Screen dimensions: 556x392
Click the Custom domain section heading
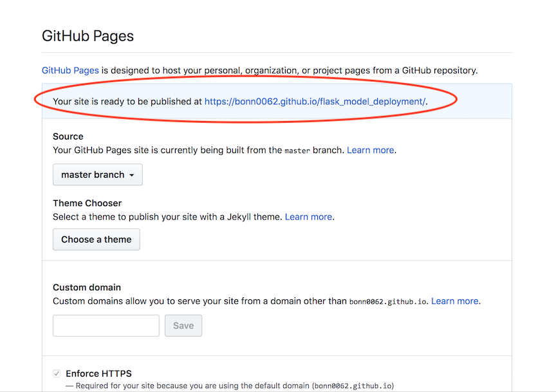(x=86, y=287)
